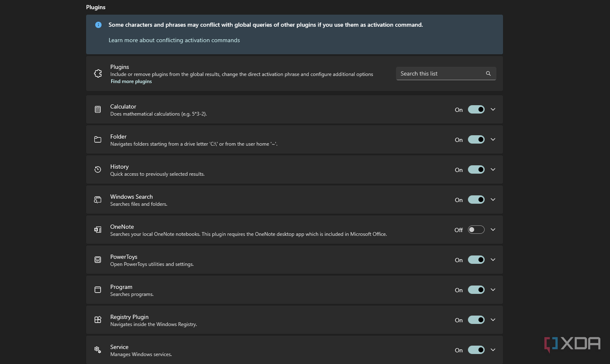Open Learn more about conflicting activation commands

pos(174,40)
